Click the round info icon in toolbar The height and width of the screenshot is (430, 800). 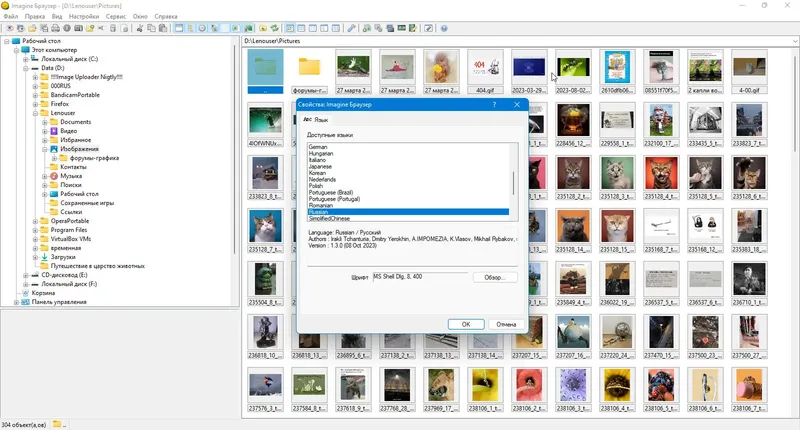click(67, 28)
